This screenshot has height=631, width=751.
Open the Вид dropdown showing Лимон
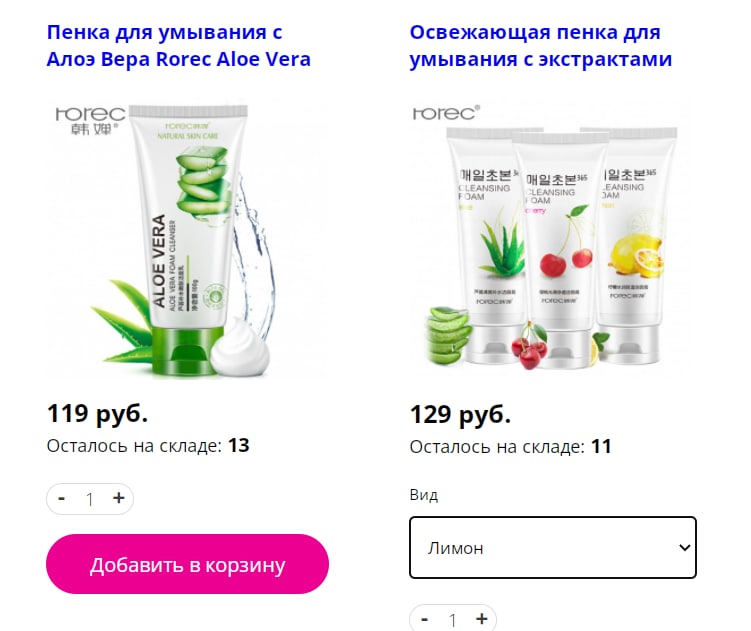553,548
